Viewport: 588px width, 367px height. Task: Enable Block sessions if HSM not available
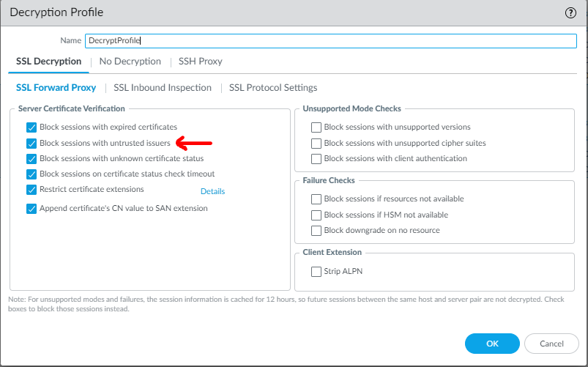click(x=316, y=215)
